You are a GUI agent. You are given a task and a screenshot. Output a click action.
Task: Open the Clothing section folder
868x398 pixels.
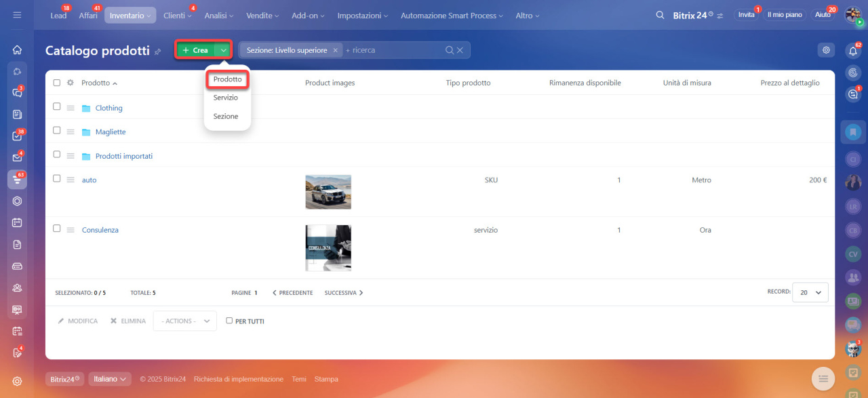tap(108, 108)
